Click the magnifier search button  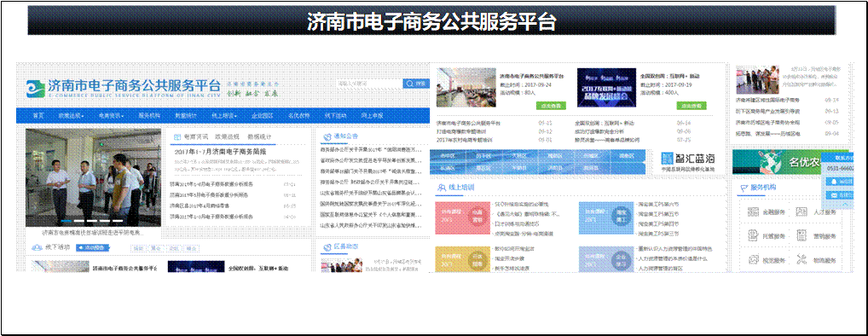[416, 84]
